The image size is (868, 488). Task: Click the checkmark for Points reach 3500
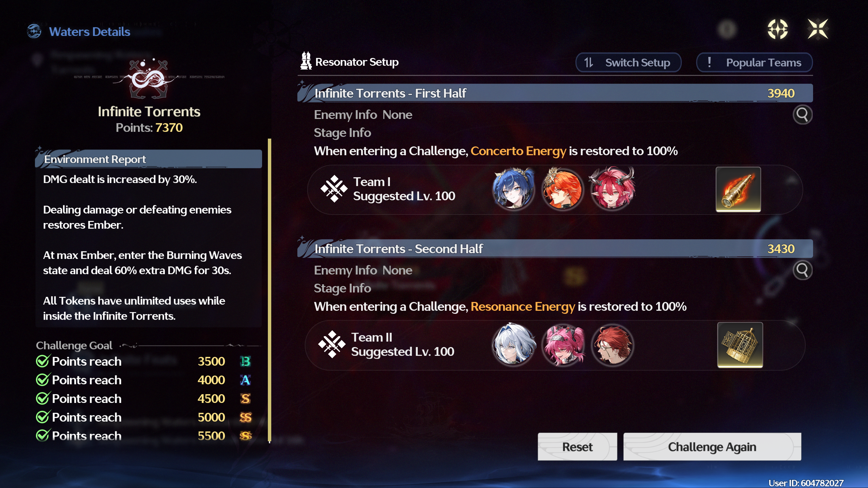tap(43, 361)
